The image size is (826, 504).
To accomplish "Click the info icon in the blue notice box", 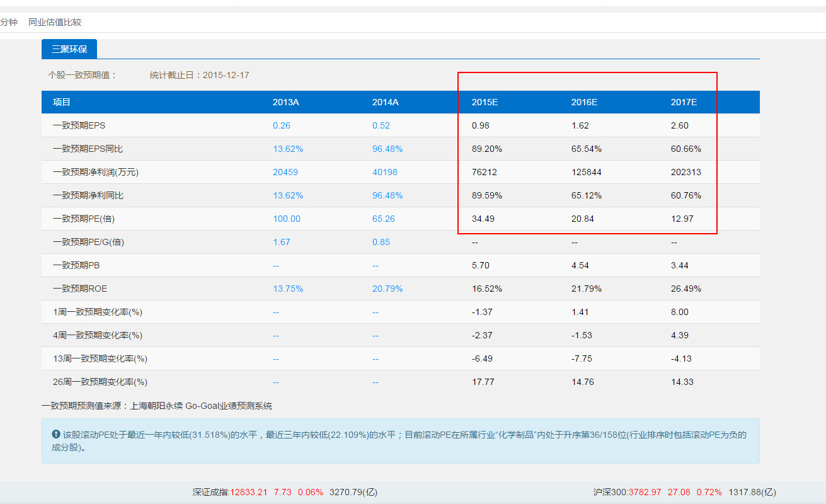I will click(x=55, y=435).
